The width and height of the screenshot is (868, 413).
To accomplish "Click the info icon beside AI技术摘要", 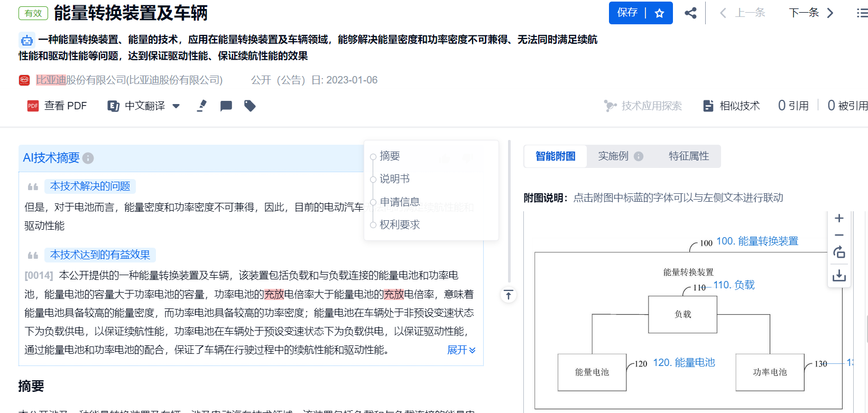I will coord(88,158).
